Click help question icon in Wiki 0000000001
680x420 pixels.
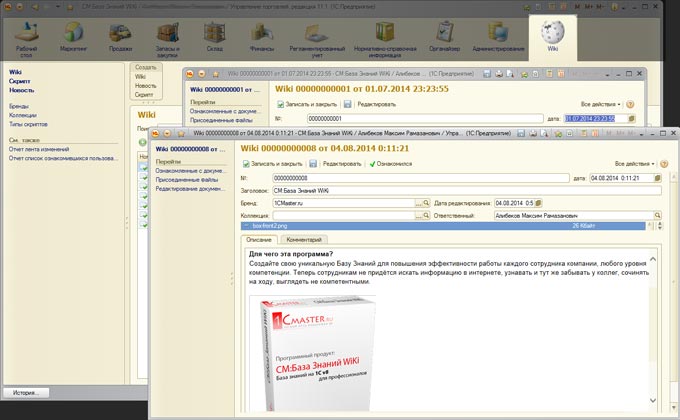click(631, 104)
